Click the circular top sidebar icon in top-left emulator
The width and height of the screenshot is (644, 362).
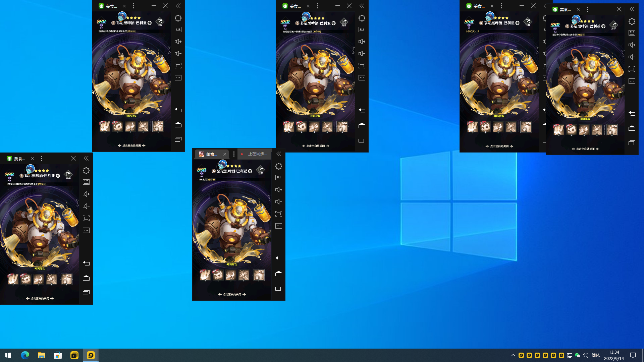pyautogui.click(x=178, y=18)
